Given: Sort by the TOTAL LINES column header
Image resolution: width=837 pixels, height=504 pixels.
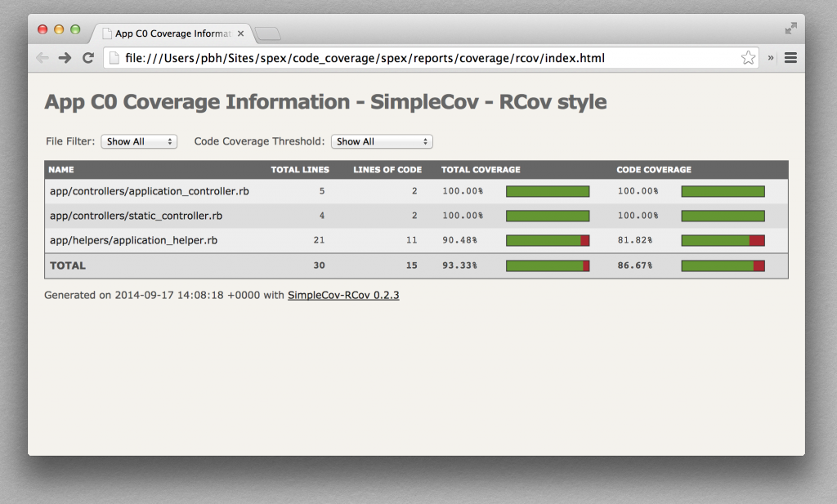Looking at the screenshot, I should (300, 170).
